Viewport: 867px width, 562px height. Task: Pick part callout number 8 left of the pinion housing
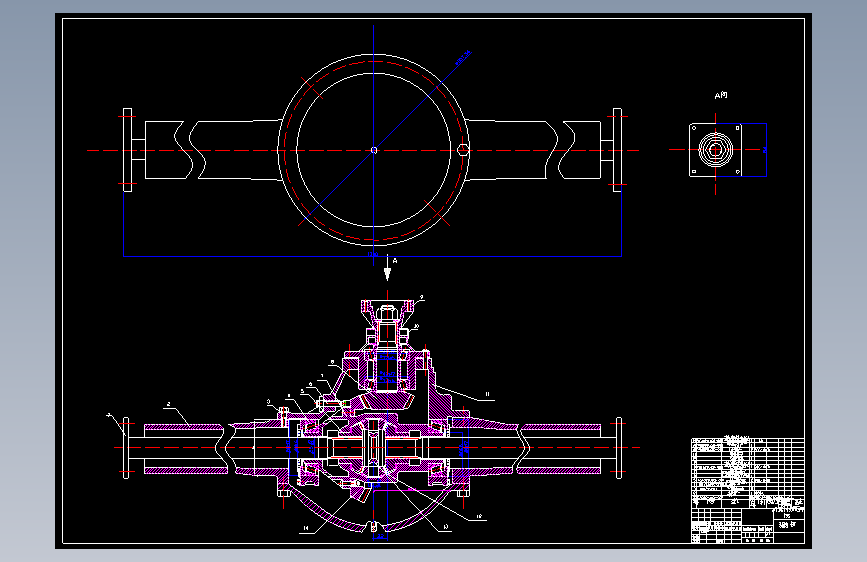332,362
